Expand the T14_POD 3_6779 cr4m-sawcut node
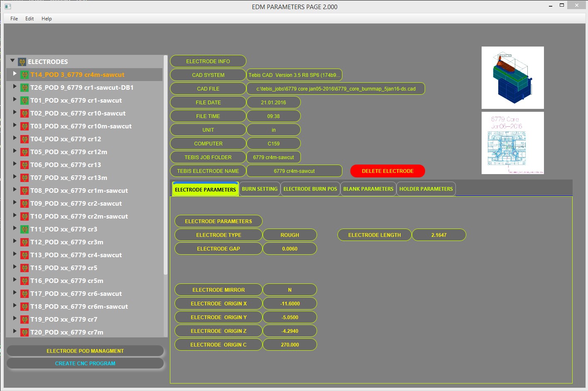The image size is (588, 391). pos(15,74)
